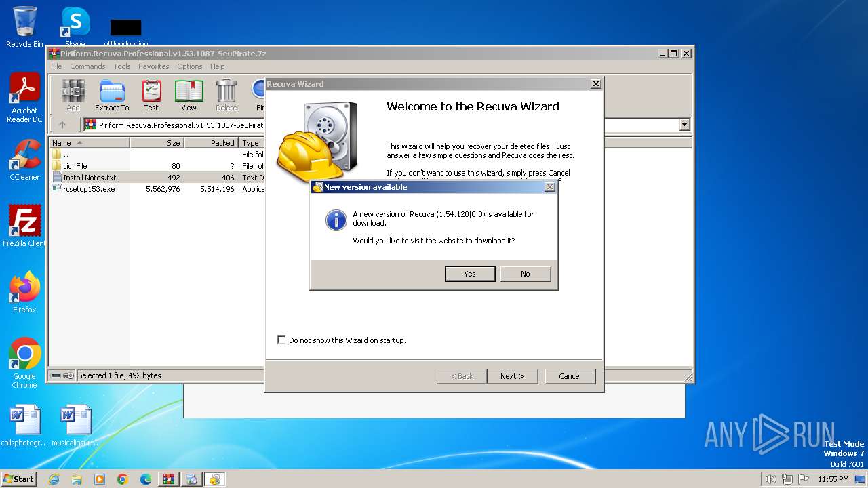Open the Favorites menu in WinRAR
This screenshot has height=488, width=868.
154,66
